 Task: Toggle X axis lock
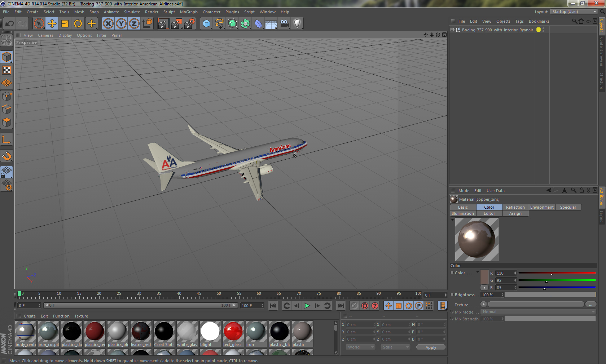(x=108, y=24)
